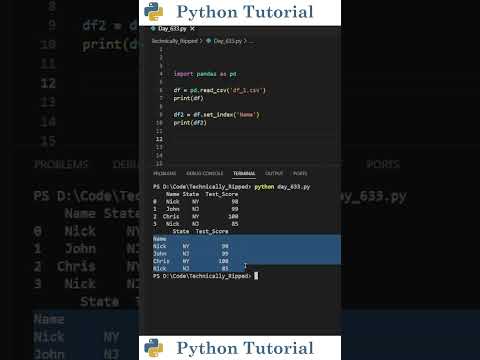Close the Day_633.py editor tab
This screenshot has height=360, width=480.
pyautogui.click(x=192, y=29)
